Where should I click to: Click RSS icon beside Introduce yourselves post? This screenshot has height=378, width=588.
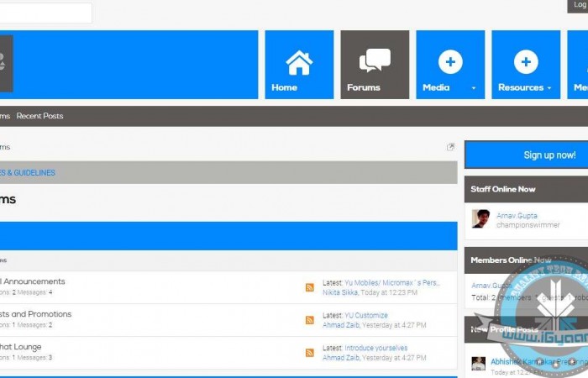point(310,352)
